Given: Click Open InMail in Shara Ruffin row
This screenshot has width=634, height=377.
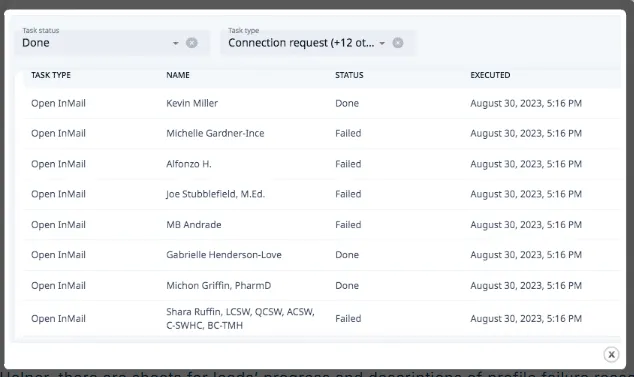Looking at the screenshot, I should coord(58,319).
